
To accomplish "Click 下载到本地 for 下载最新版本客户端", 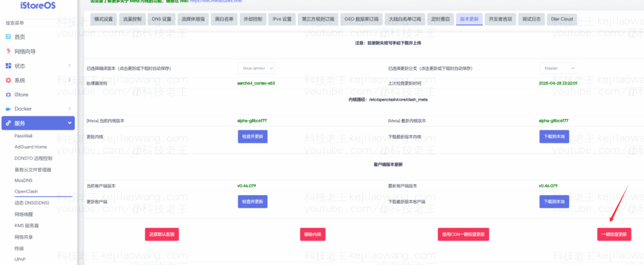I will [554, 201].
